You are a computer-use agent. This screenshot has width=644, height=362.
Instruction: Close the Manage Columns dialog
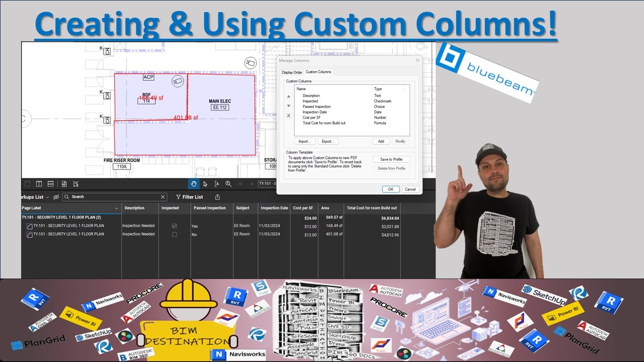417,60
